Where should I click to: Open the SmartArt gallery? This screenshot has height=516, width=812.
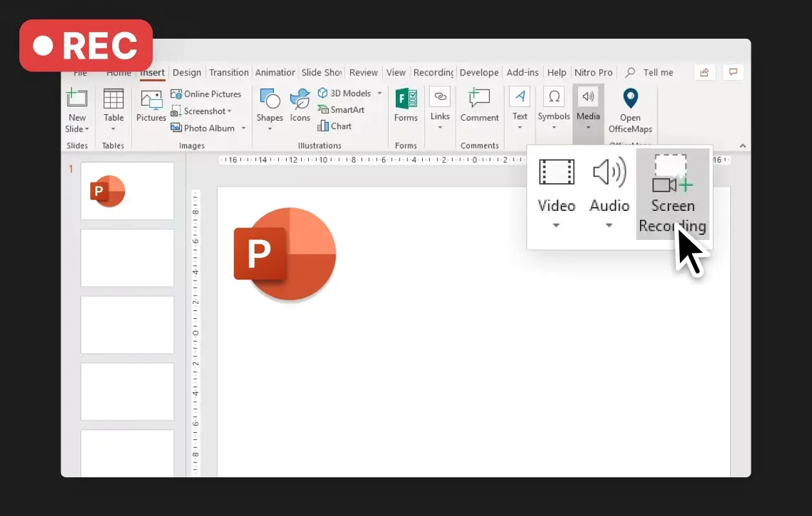pyautogui.click(x=342, y=110)
